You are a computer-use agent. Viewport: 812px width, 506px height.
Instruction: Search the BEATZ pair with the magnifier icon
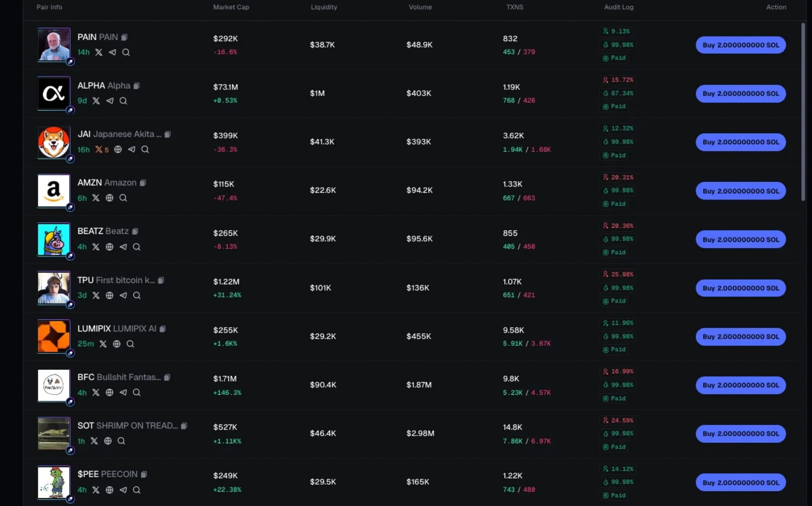137,247
